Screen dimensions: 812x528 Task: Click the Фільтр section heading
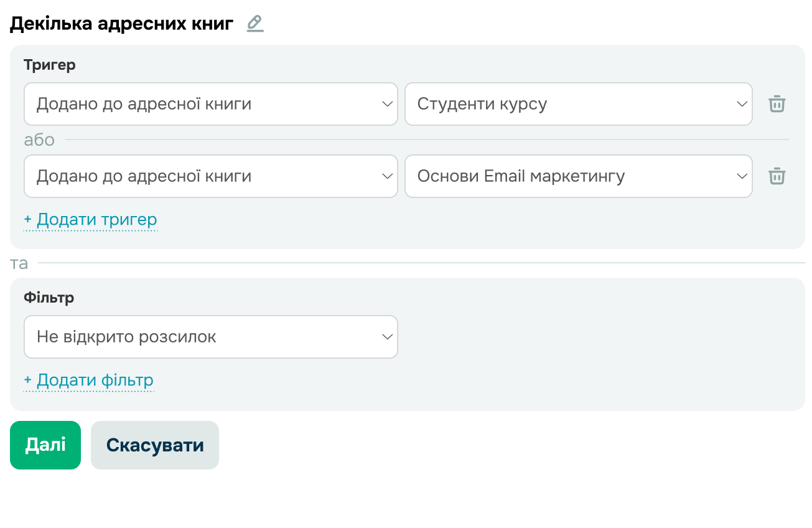[49, 298]
